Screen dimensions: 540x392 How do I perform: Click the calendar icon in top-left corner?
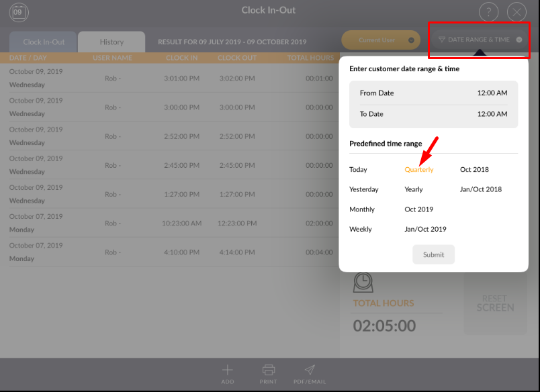tap(19, 11)
